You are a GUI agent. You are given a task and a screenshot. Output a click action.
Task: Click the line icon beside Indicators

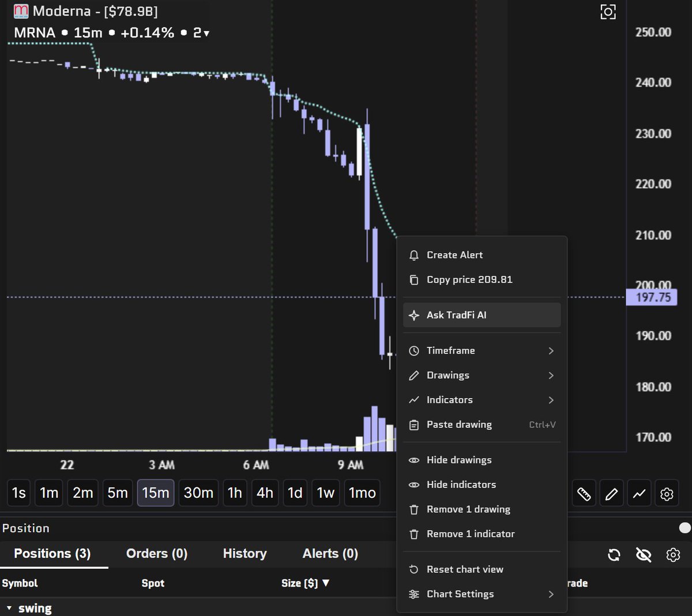[413, 400]
